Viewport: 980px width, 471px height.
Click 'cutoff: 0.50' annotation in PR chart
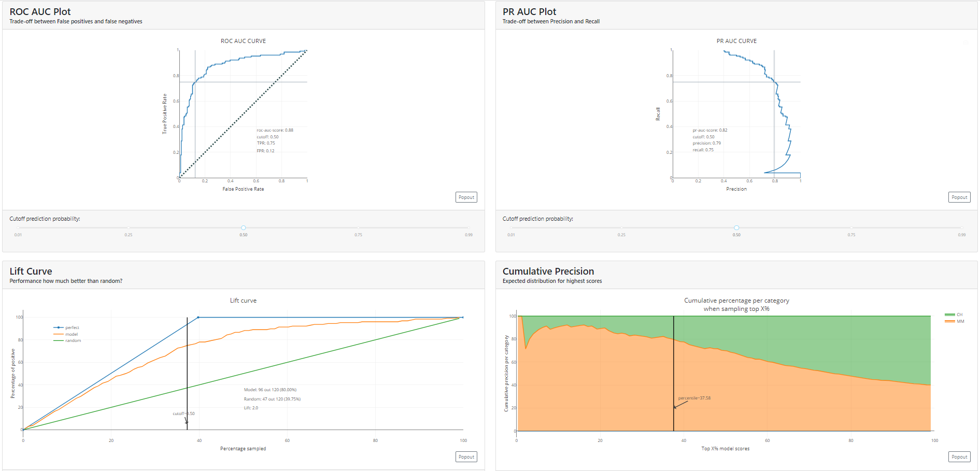click(703, 137)
